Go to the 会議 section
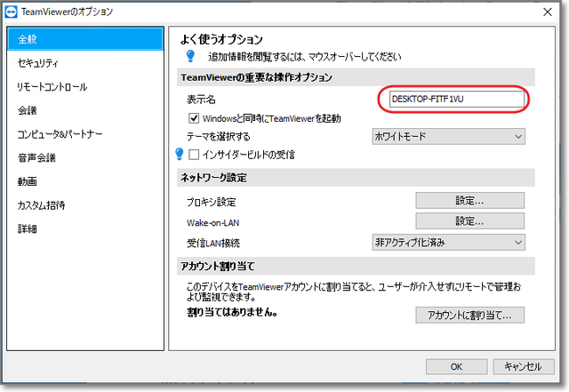Screen dimensions: 569x392 click(x=85, y=110)
